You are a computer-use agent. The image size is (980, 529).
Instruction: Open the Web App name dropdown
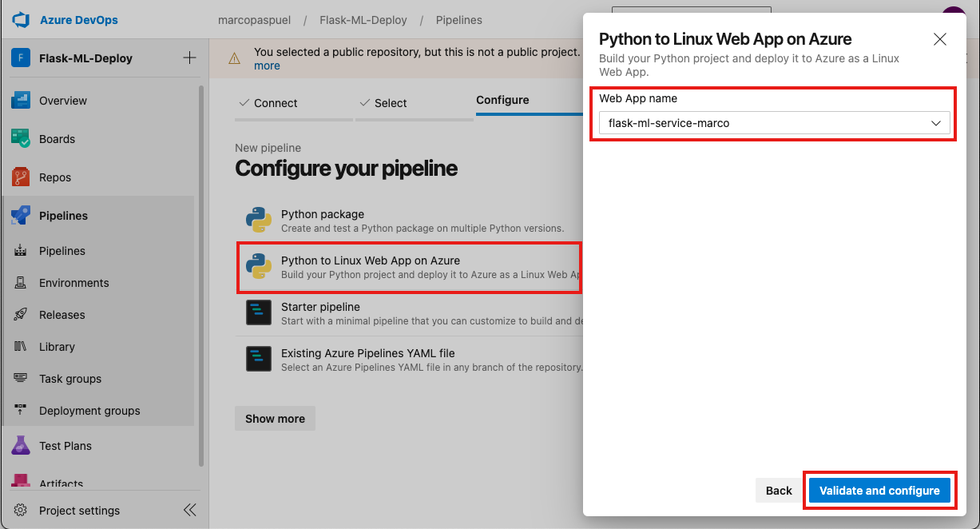tap(774, 123)
